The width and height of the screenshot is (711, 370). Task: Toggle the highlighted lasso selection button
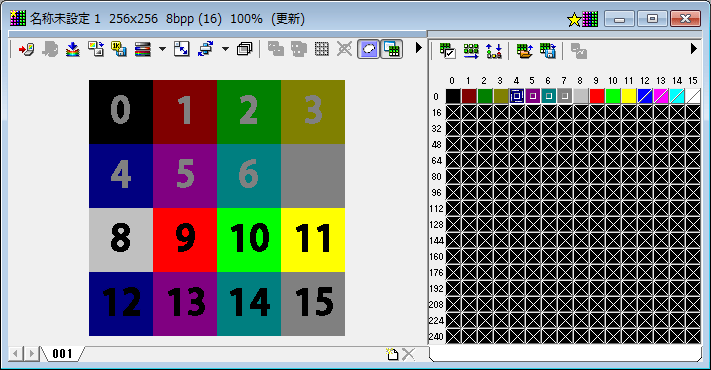(x=368, y=49)
